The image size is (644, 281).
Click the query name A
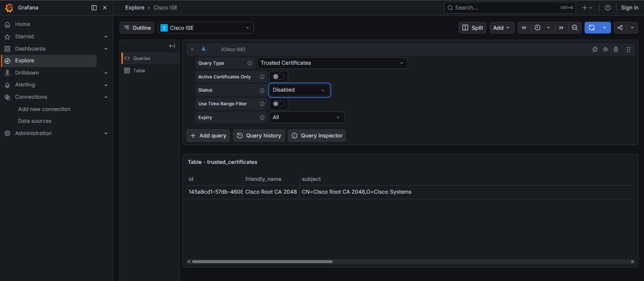pos(204,49)
